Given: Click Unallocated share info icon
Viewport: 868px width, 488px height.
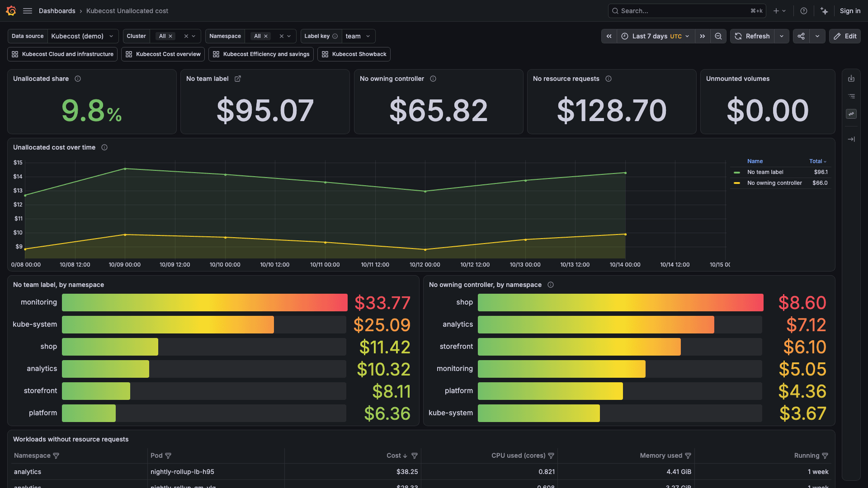Looking at the screenshot, I should click(x=78, y=79).
